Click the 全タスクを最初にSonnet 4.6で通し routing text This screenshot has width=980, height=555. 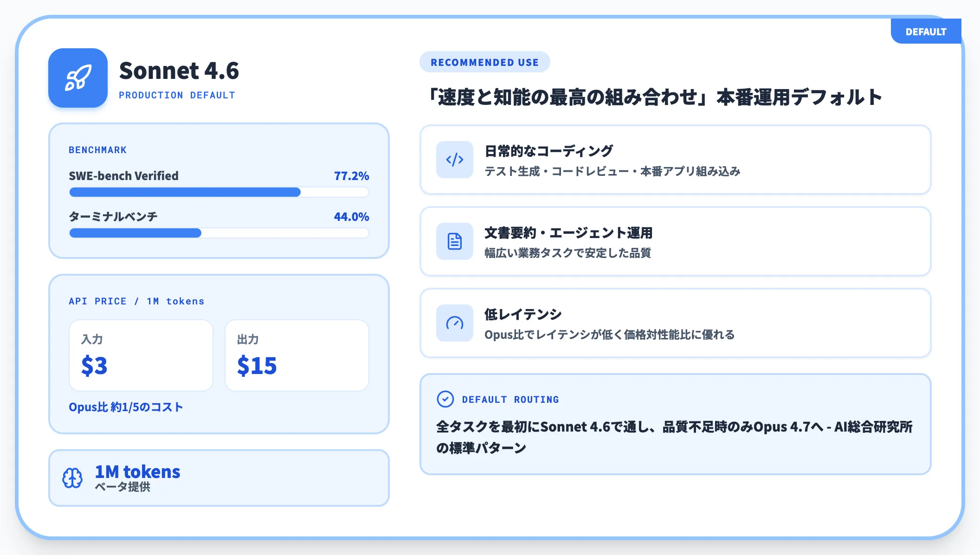coord(674,437)
